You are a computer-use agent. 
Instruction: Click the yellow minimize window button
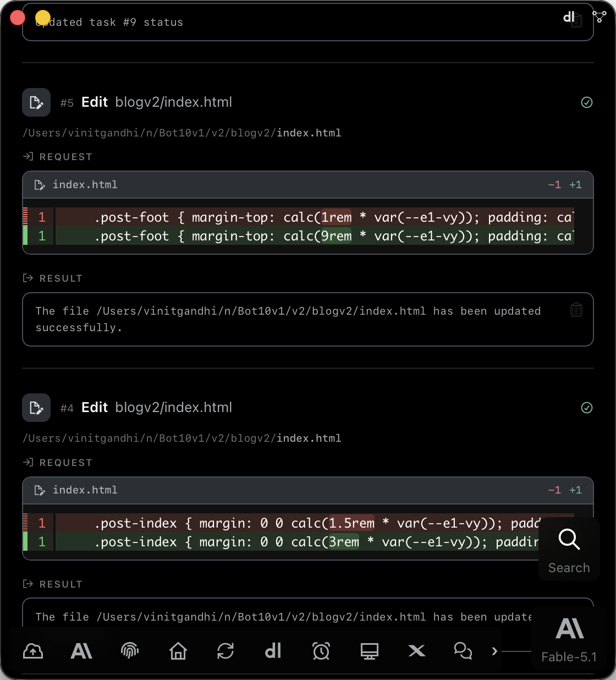click(43, 18)
